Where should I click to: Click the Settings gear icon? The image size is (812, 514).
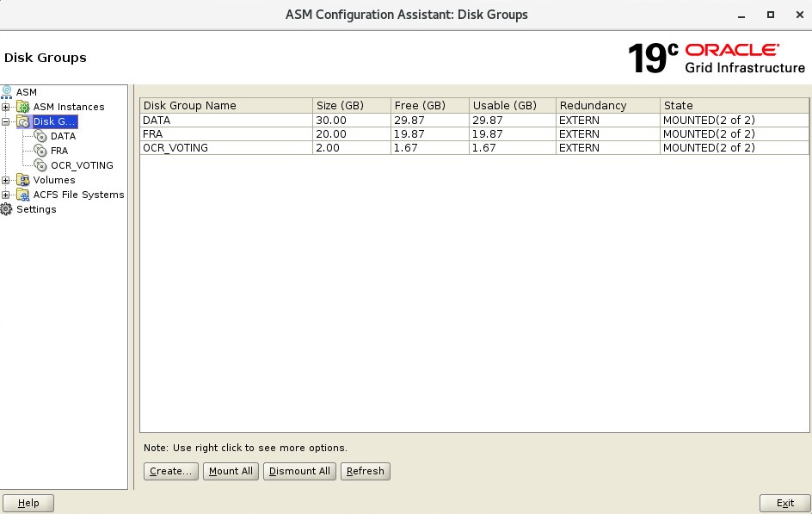pos(6,209)
